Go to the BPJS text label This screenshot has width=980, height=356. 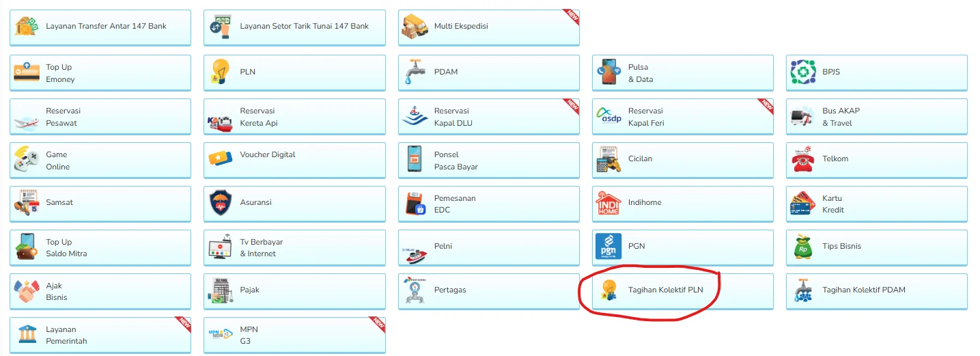831,72
